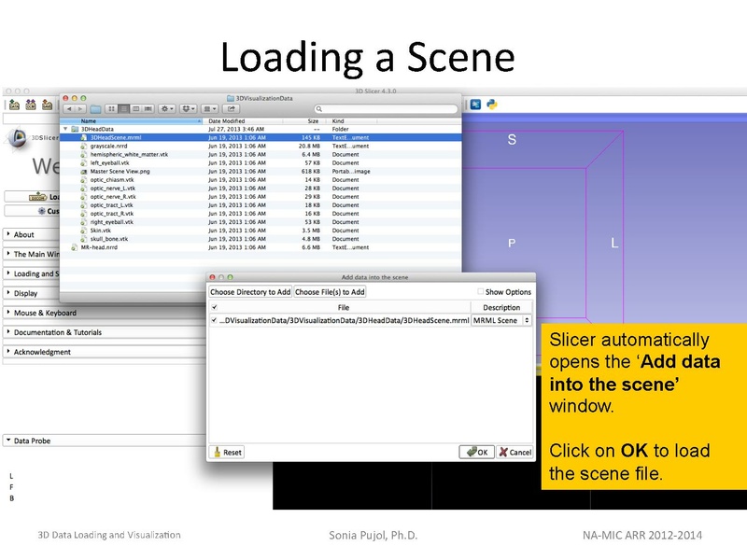The height and width of the screenshot is (560, 747).
Task: Collapse the 3DHeadData folder triangle
Action: click(x=65, y=129)
